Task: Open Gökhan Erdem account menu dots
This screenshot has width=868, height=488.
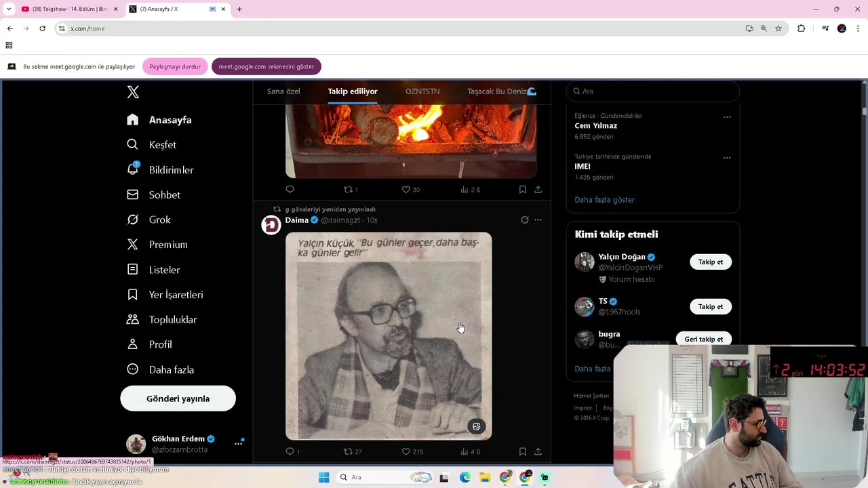Action: 238,443
